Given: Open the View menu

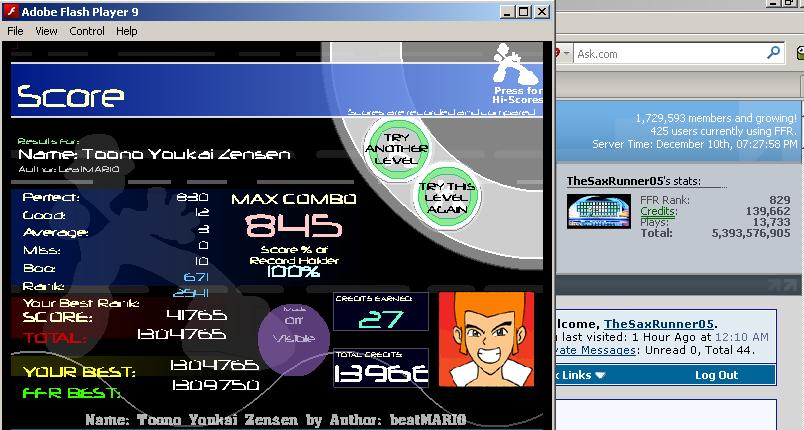Looking at the screenshot, I should coord(46,31).
